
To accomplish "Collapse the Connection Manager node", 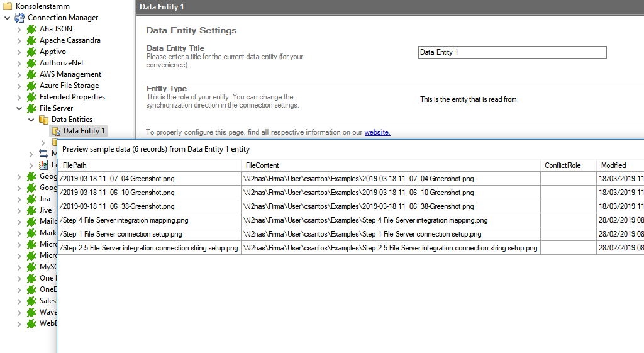I will (x=7, y=18).
